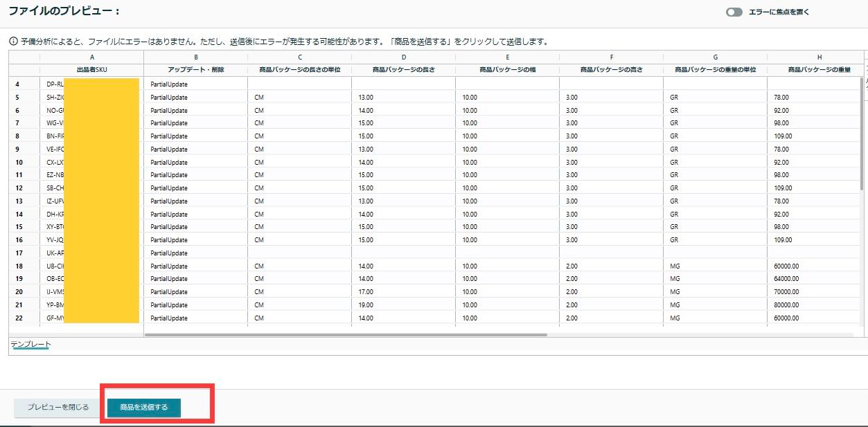Click the MG unit cell in row 18
Screen dimensions: 868x427
(x=675, y=266)
